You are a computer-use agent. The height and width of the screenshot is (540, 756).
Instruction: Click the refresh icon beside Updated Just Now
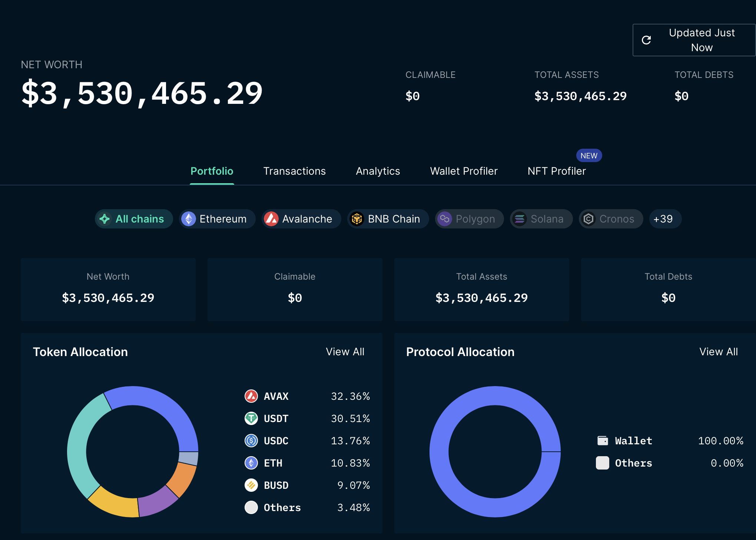[x=646, y=40]
